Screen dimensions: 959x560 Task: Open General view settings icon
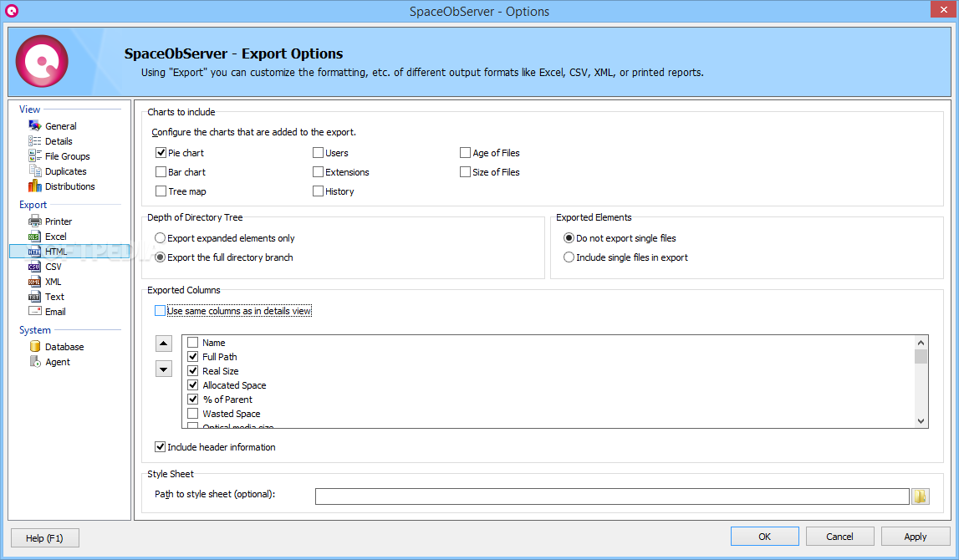click(35, 126)
